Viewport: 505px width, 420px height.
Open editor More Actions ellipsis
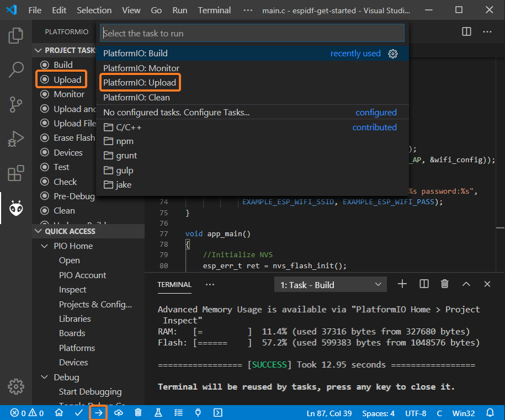click(487, 31)
